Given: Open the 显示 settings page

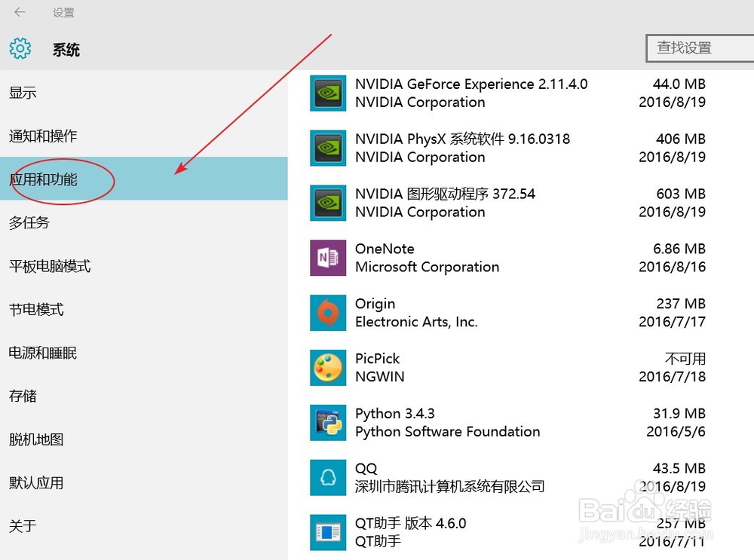Looking at the screenshot, I should pyautogui.click(x=23, y=93).
